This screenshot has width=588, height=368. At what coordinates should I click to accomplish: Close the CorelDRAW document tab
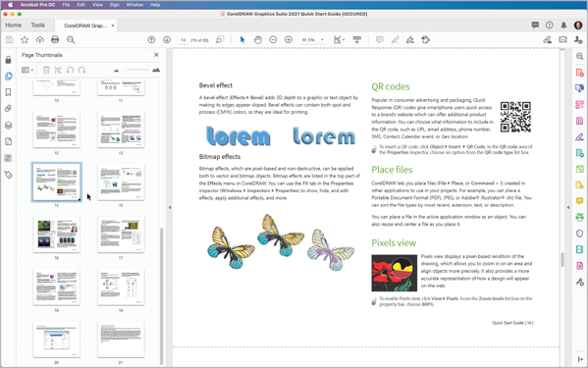(x=113, y=26)
